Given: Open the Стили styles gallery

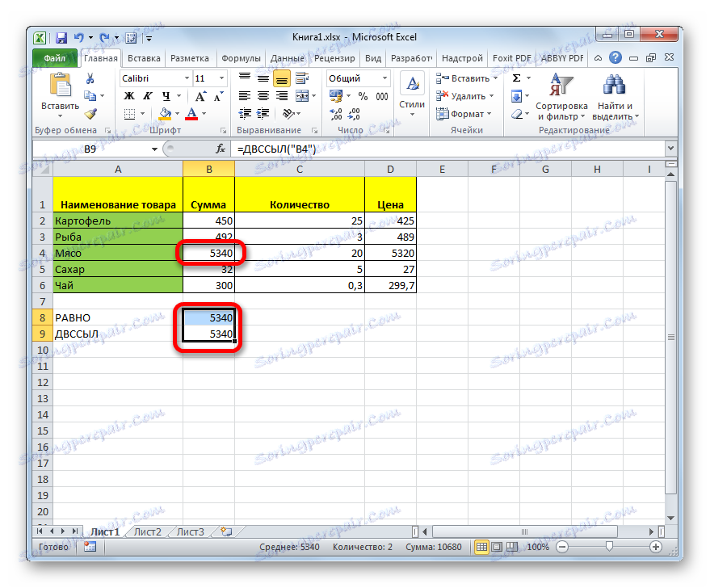Looking at the screenshot, I should tap(412, 95).
